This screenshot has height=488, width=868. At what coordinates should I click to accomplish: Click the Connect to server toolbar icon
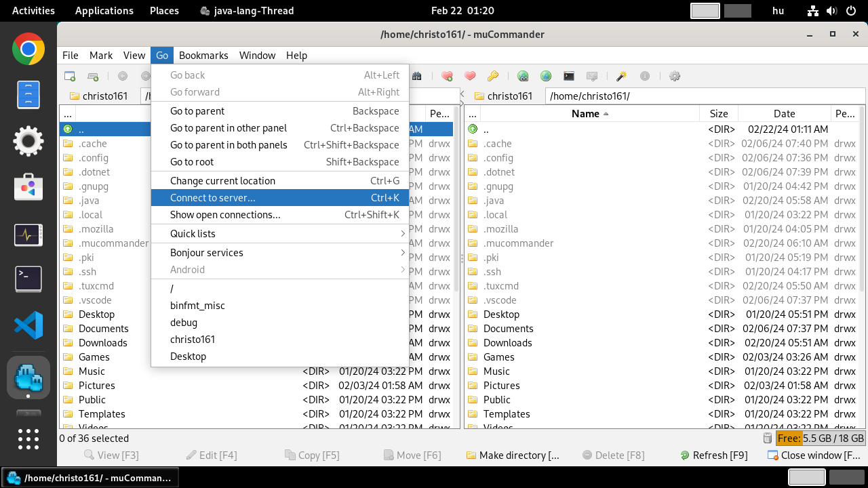pos(523,77)
